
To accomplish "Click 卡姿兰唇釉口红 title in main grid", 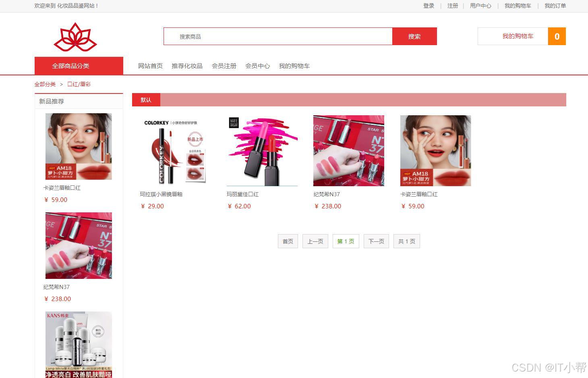I will pyautogui.click(x=419, y=194).
